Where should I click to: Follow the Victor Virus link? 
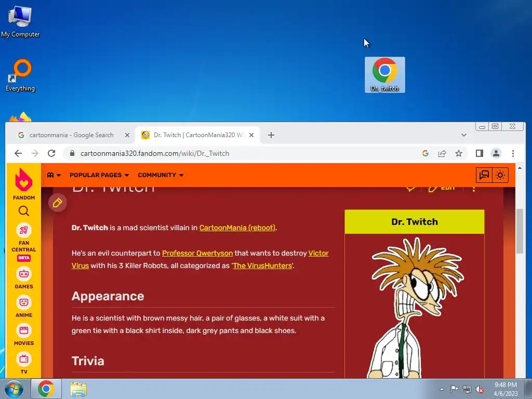318,253
